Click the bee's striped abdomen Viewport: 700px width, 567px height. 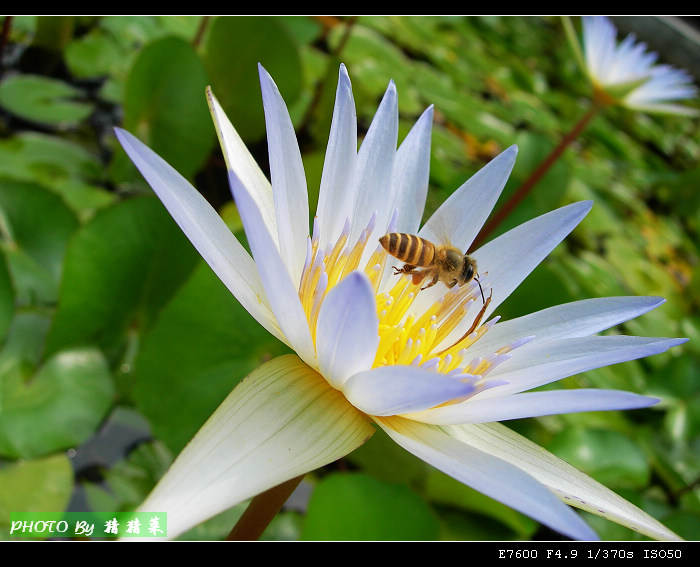(x=407, y=248)
